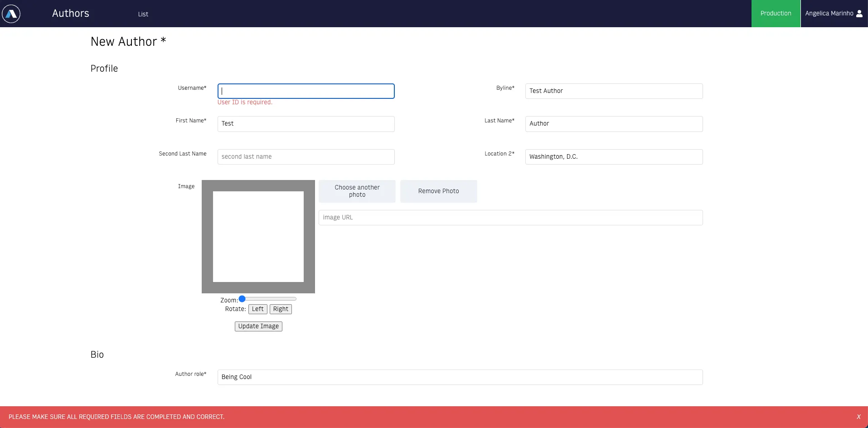
Task: Click the Second Last Name input
Action: pos(306,157)
